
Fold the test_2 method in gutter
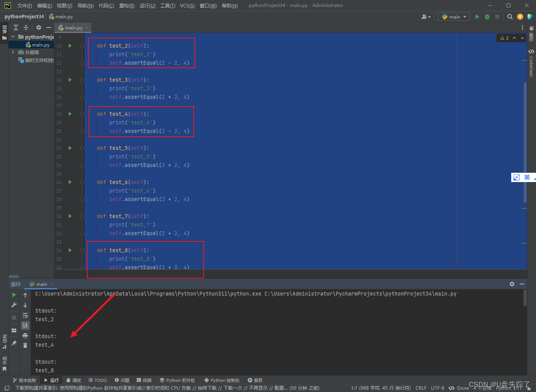[82, 46]
